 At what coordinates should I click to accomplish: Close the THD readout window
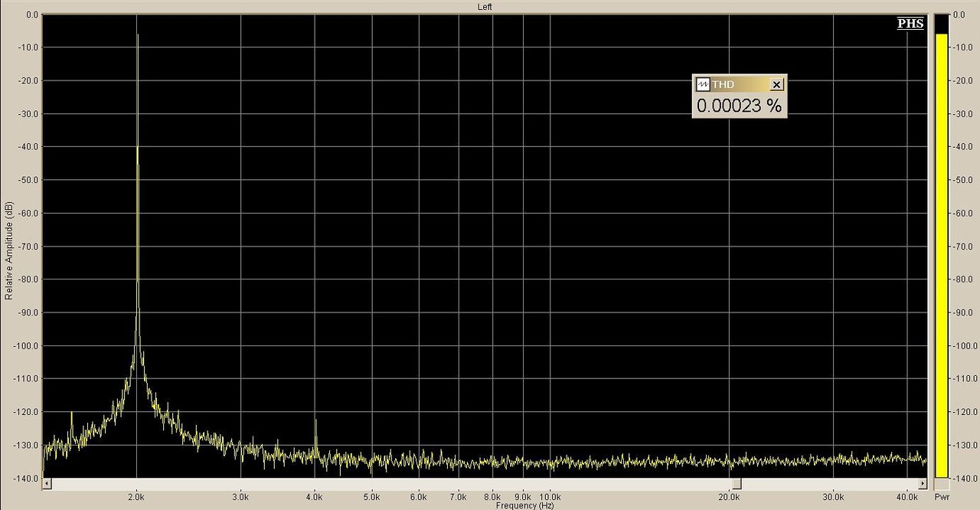point(776,84)
